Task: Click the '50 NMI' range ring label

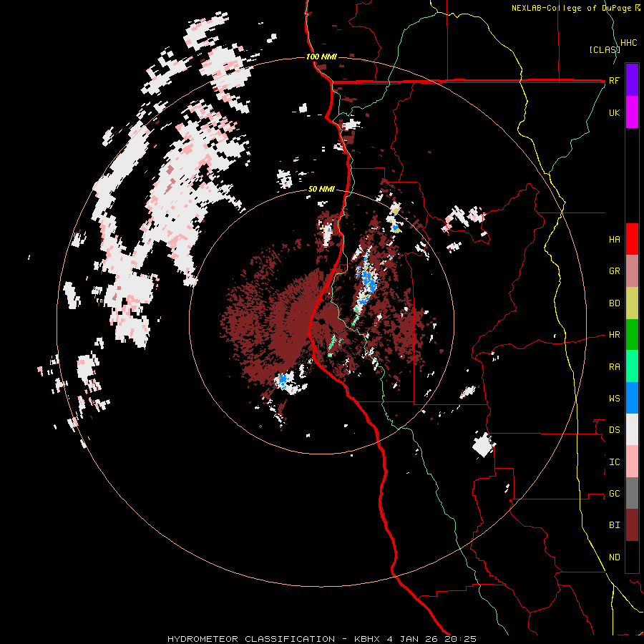Action: point(321,190)
